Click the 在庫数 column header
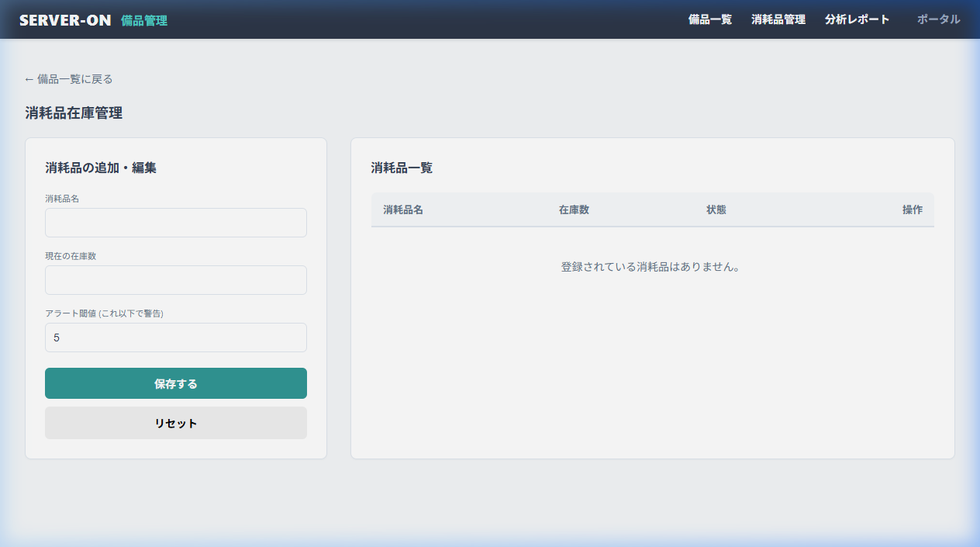Screen dimensions: 980x547 coord(574,209)
